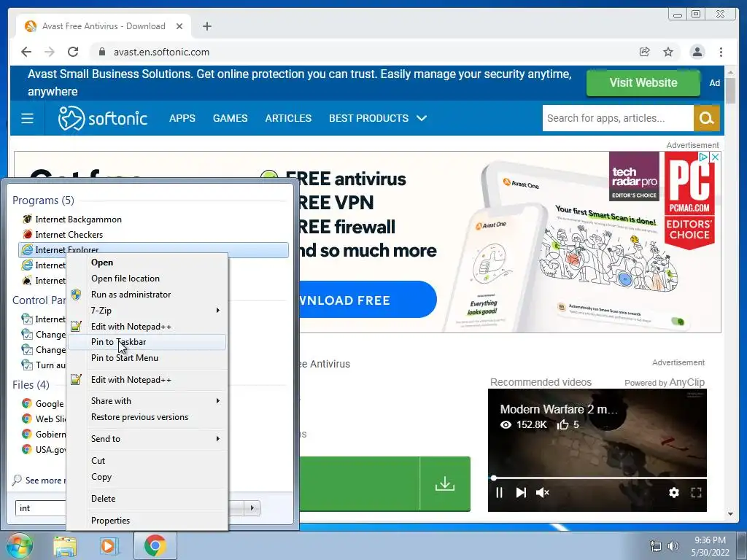Reload the Avast Softonic page
Image resolution: width=747 pixels, height=560 pixels.
pyautogui.click(x=73, y=52)
